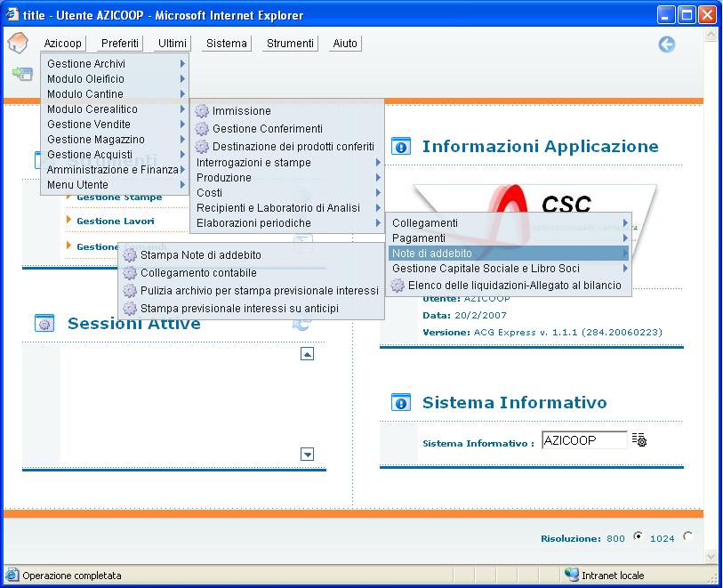Choose Collegamento contabile entry

point(252,273)
